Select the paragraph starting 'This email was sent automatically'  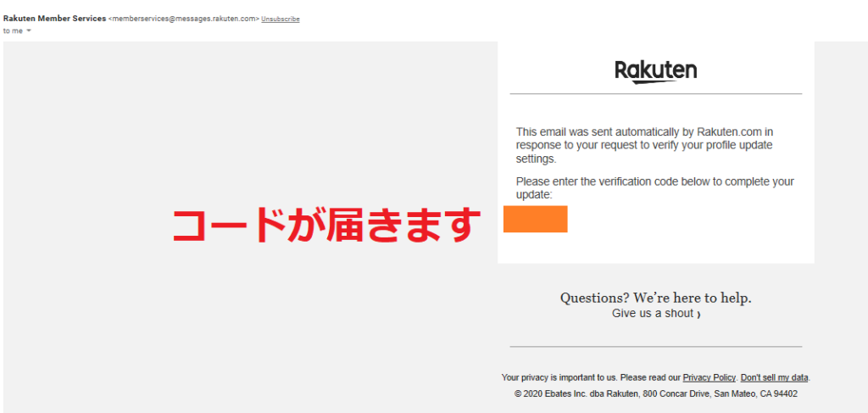pyautogui.click(x=644, y=146)
